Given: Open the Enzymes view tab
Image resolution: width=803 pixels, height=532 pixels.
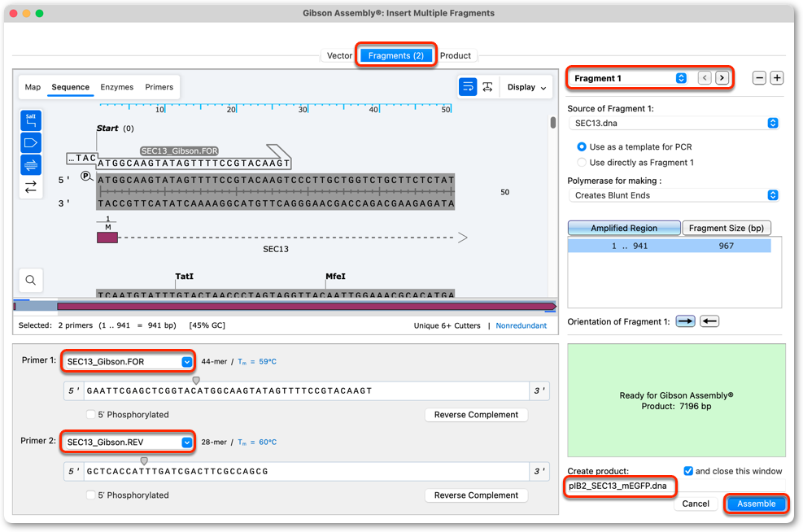Looking at the screenshot, I should pos(117,87).
